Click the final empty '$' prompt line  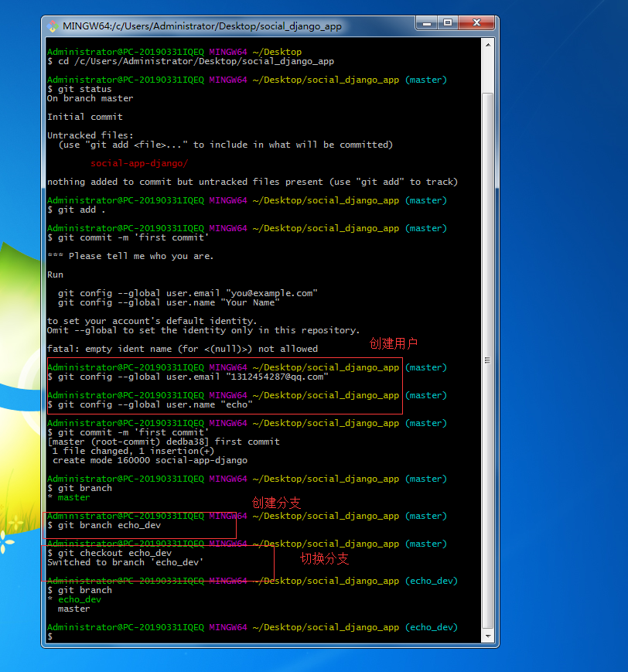50,636
